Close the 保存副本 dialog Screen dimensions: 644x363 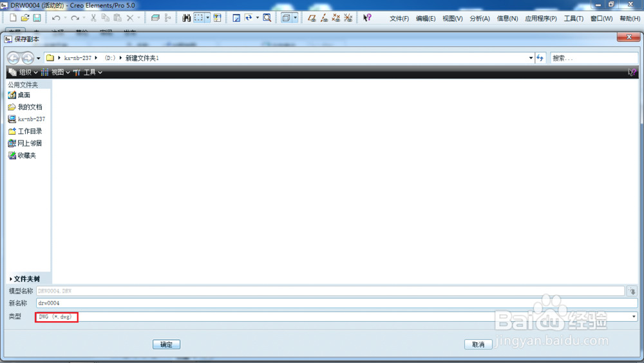629,37
